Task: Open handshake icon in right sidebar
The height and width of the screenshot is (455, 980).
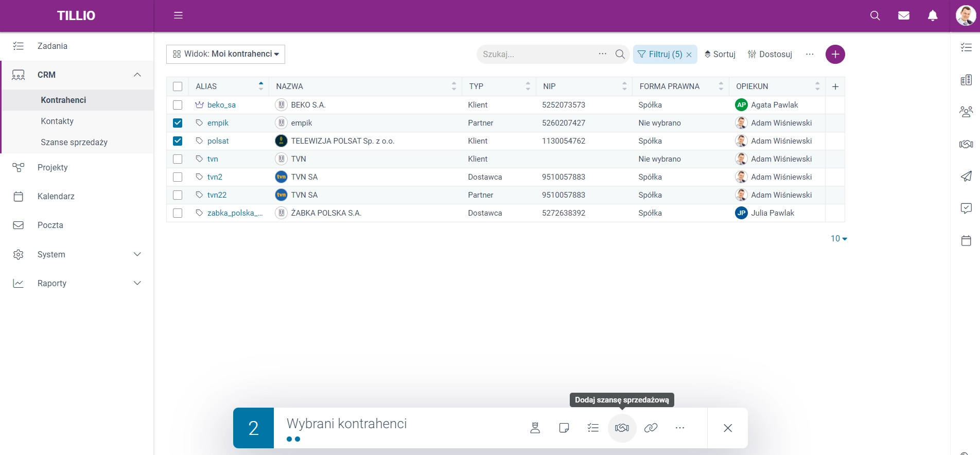Action: (x=966, y=144)
